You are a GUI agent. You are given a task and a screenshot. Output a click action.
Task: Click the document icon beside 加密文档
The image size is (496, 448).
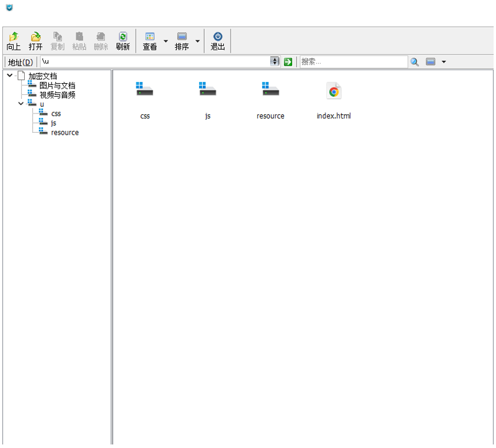tap(21, 76)
